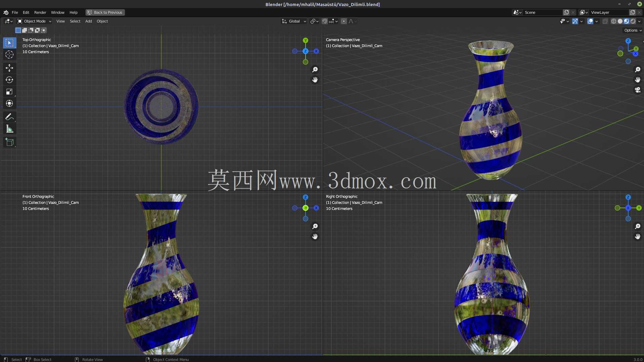Open selectability and visibility dropdown
Screen dimensions: 644x362
tap(564, 21)
